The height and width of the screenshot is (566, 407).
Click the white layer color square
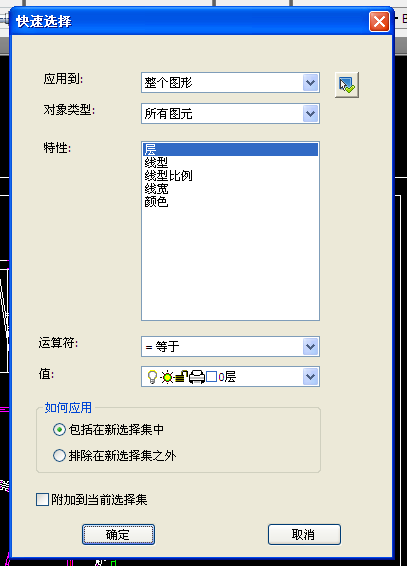coord(211,377)
